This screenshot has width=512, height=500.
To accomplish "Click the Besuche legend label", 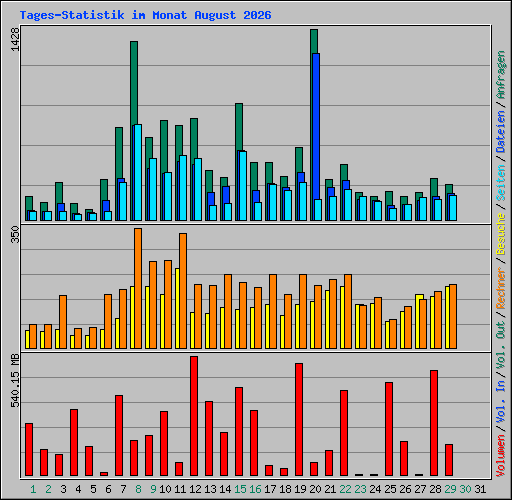I will tap(501, 234).
